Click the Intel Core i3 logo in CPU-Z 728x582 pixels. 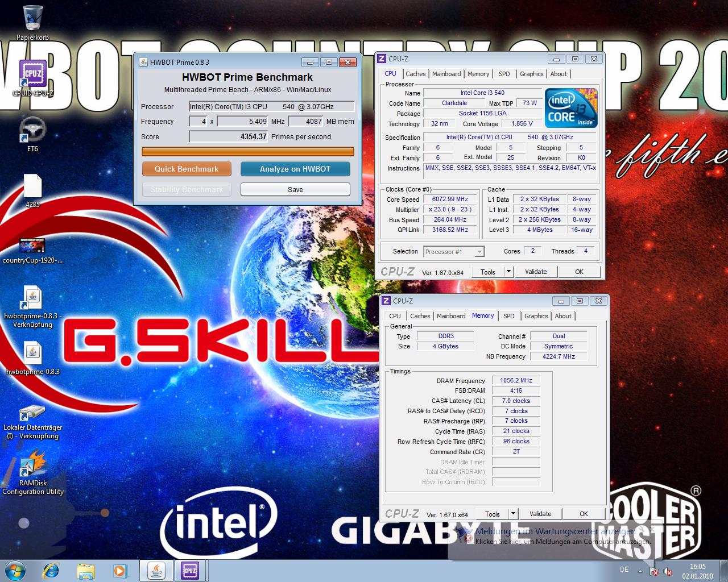[571, 108]
